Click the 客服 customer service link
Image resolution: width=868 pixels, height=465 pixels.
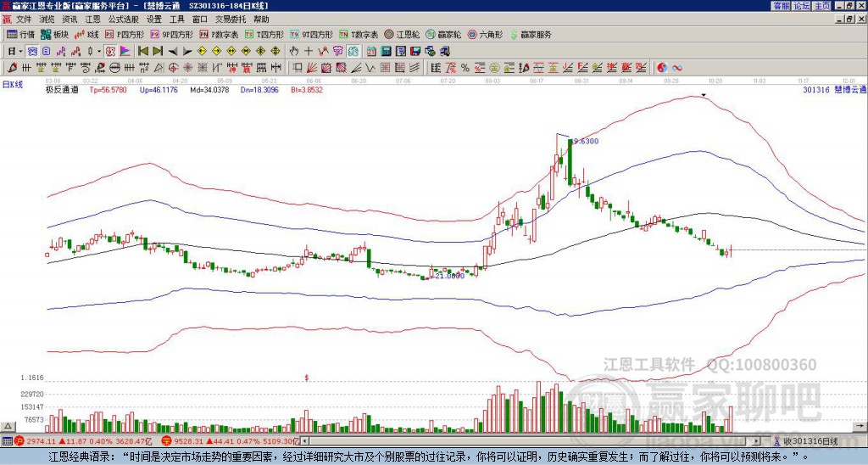pos(781,6)
